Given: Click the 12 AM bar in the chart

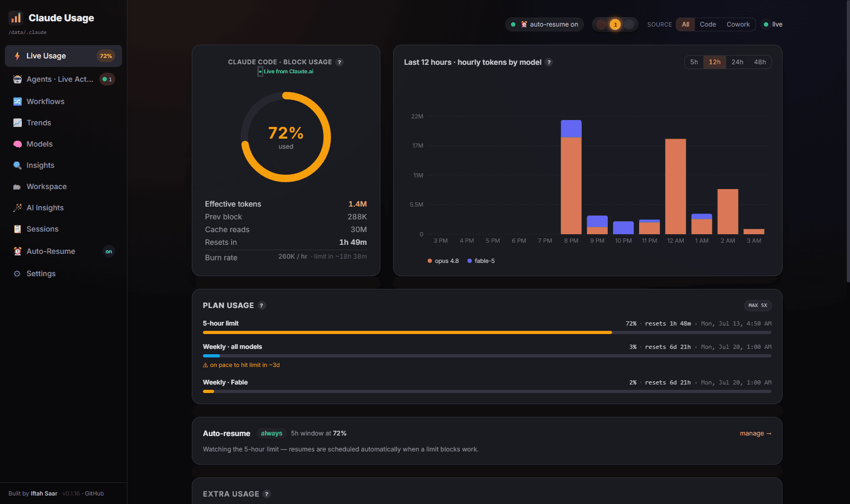Looking at the screenshot, I should 675,186.
